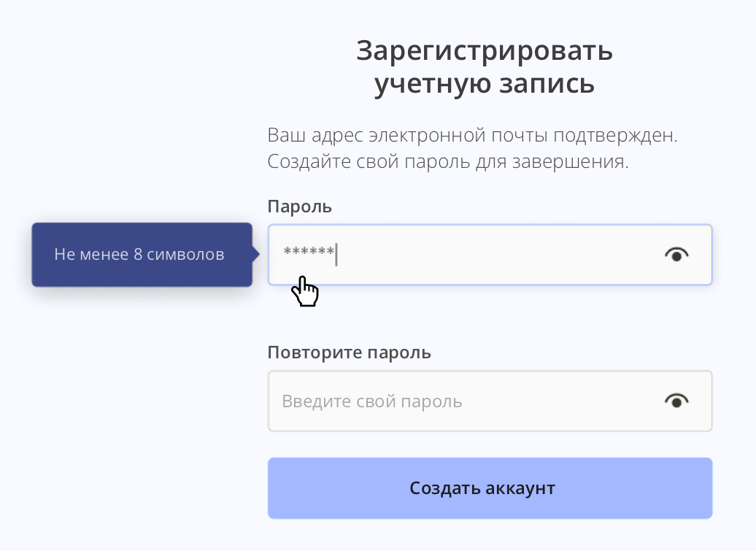Click the Пароль field label
Viewport: 756px width, 551px height.
point(300,207)
